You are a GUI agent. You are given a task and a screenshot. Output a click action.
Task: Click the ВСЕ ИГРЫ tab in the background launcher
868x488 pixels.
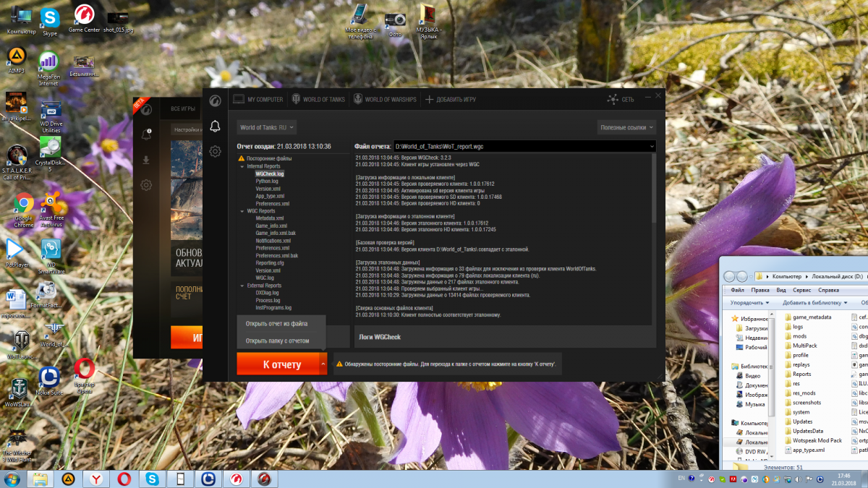(x=183, y=108)
